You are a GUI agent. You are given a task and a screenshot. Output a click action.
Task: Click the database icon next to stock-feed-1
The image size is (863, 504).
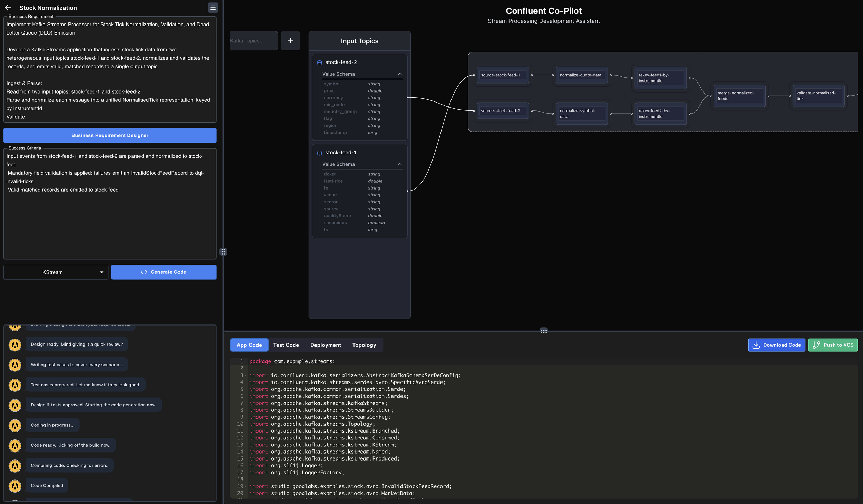(319, 152)
